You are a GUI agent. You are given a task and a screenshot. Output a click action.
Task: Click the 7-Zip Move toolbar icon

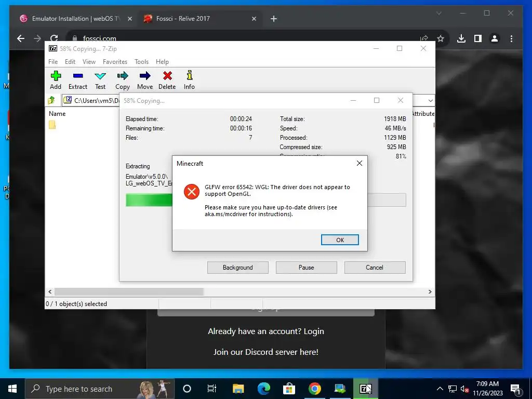pos(145,81)
